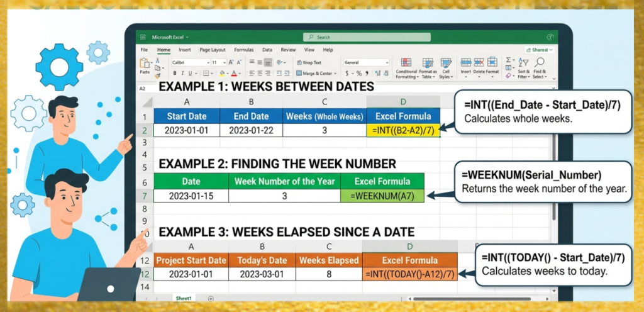
Task: Select the Format Painter brush icon
Action: coord(158,75)
